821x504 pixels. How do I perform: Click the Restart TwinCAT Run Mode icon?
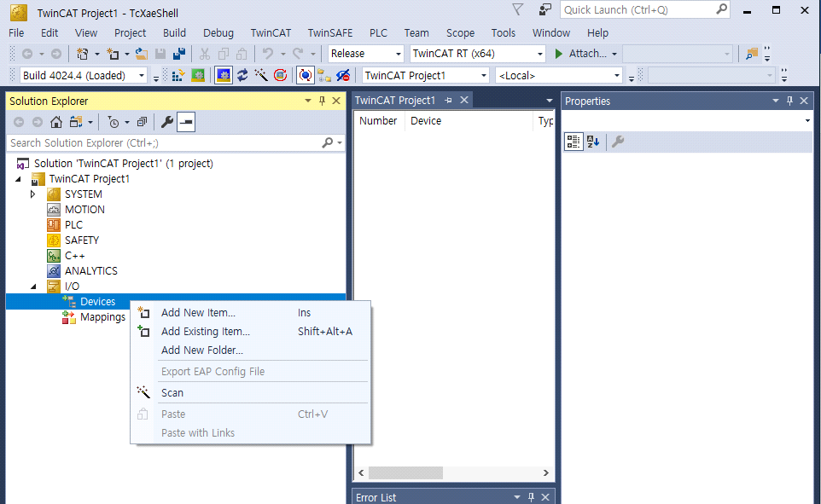pyautogui.click(x=198, y=75)
